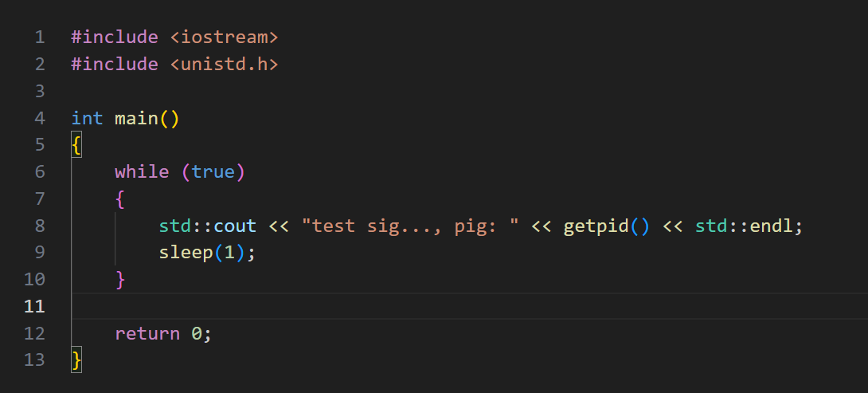This screenshot has height=393, width=868.
Task: Click the endl identifier at line end
Action: pyautogui.click(x=771, y=226)
